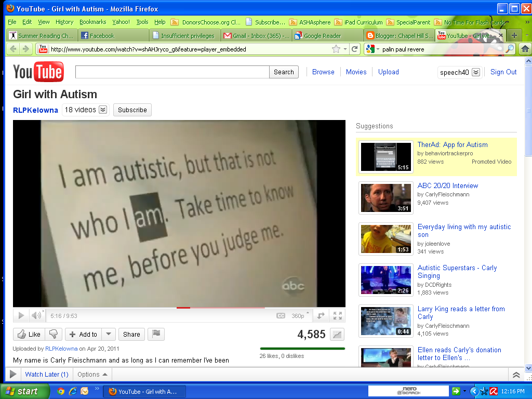The height and width of the screenshot is (399, 532).
Task: Launch Chrome from quick launch
Action: pos(61,391)
